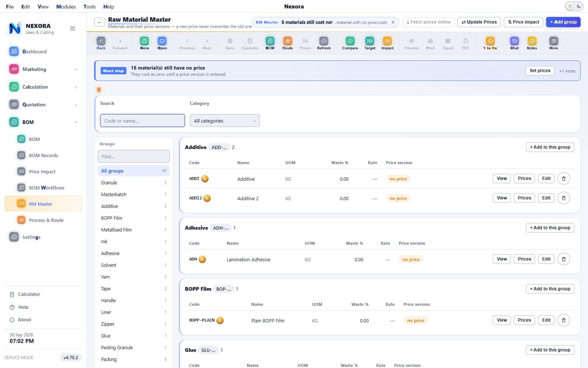588x368 pixels.
Task: Dismiss the RM Master notification banner
Action: [x=393, y=22]
